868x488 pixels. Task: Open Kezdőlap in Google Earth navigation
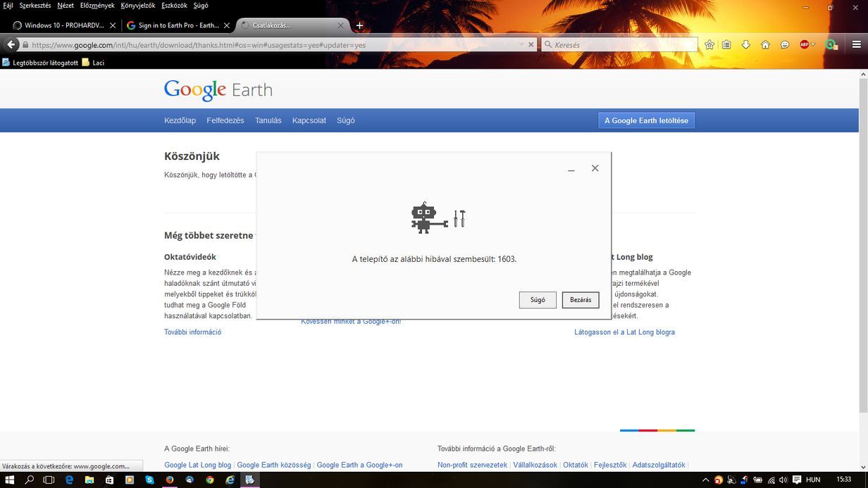(x=180, y=120)
